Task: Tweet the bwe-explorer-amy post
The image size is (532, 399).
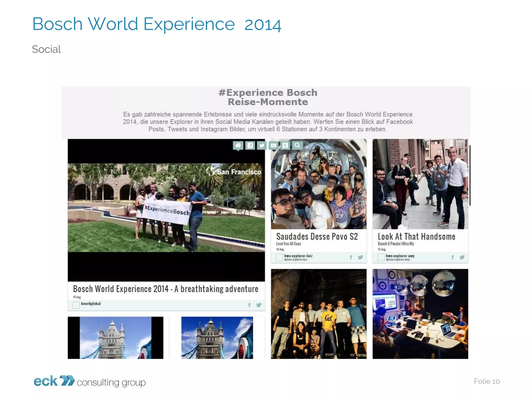Action: pyautogui.click(x=462, y=257)
